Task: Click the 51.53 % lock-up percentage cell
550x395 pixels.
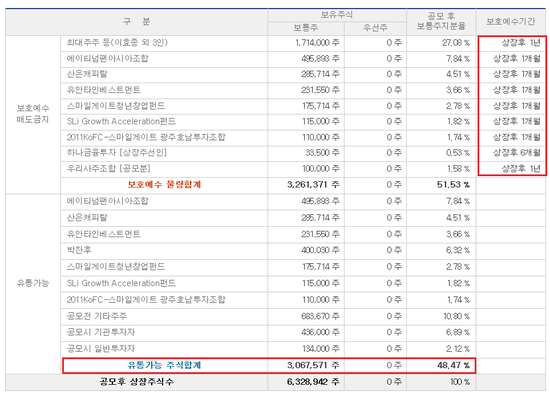Action: click(453, 185)
